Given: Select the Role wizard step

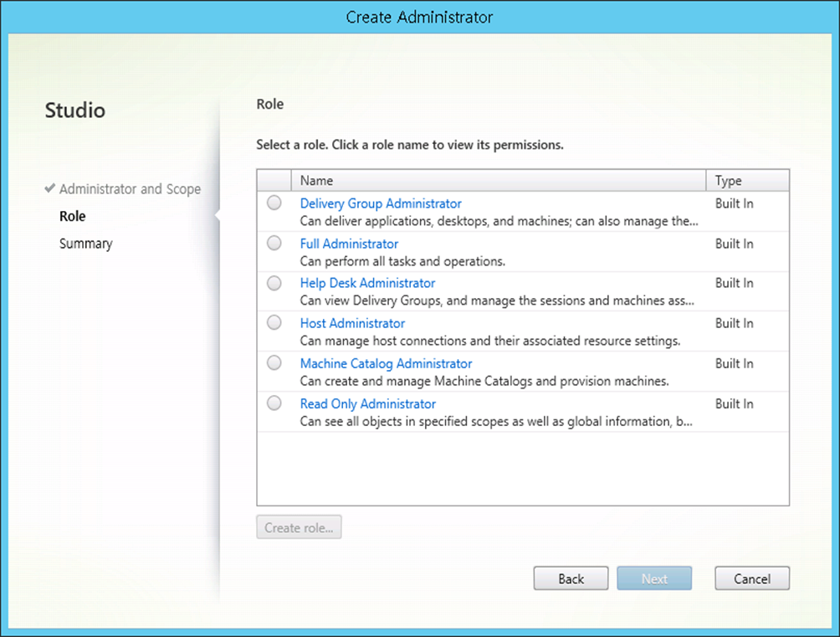Looking at the screenshot, I should [72, 216].
